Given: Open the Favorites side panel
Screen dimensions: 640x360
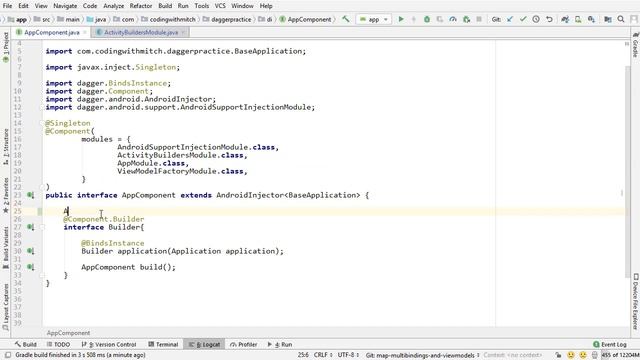Looking at the screenshot, I should pyautogui.click(x=6, y=196).
